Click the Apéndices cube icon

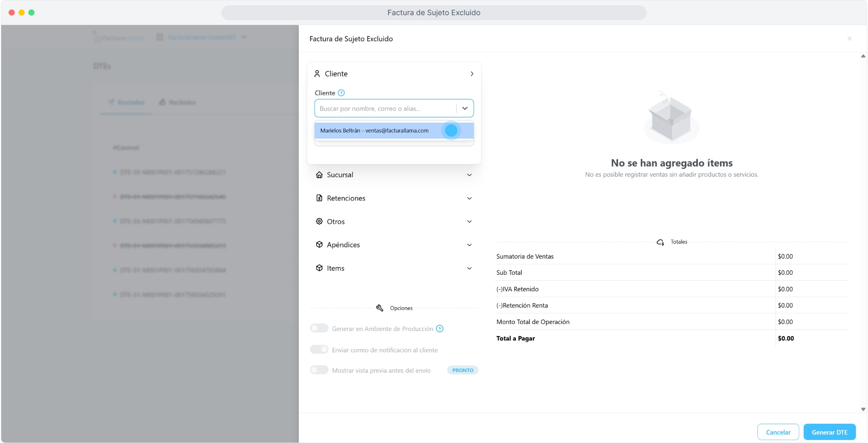319,245
